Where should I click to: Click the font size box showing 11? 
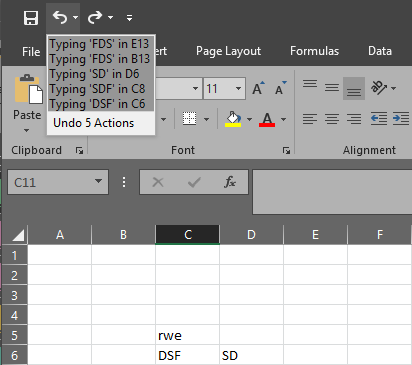click(x=217, y=89)
